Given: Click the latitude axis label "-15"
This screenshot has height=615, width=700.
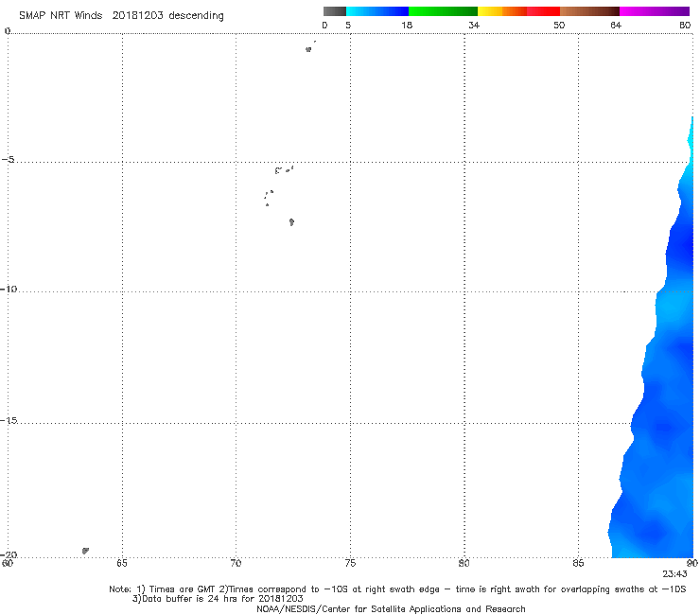Looking at the screenshot, I should (x=9, y=420).
